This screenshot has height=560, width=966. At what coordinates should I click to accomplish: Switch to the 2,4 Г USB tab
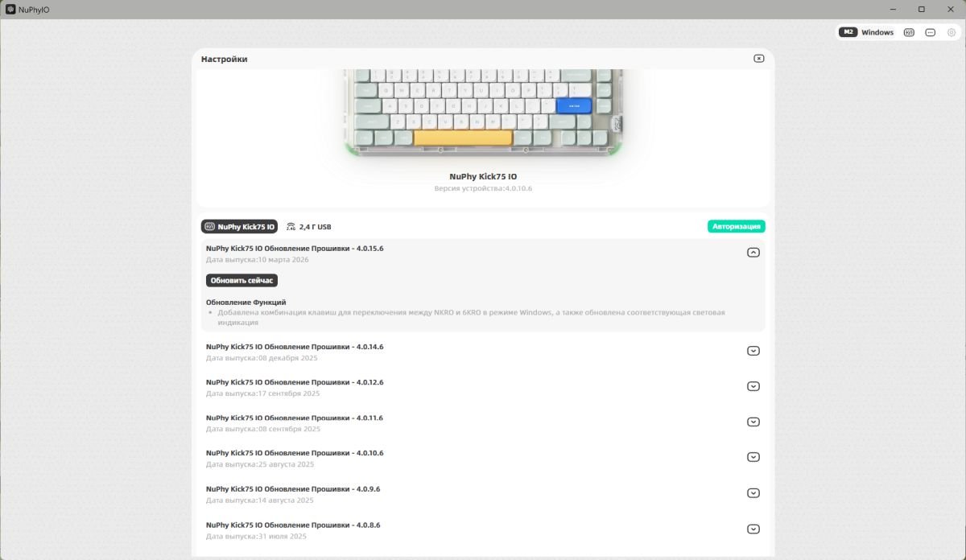[x=308, y=227]
